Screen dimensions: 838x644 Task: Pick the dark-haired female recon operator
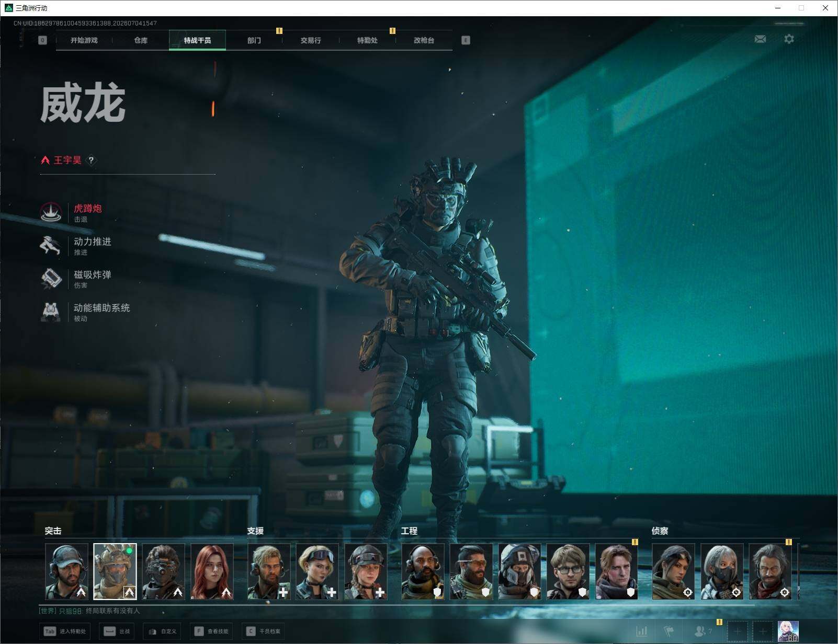[673, 571]
